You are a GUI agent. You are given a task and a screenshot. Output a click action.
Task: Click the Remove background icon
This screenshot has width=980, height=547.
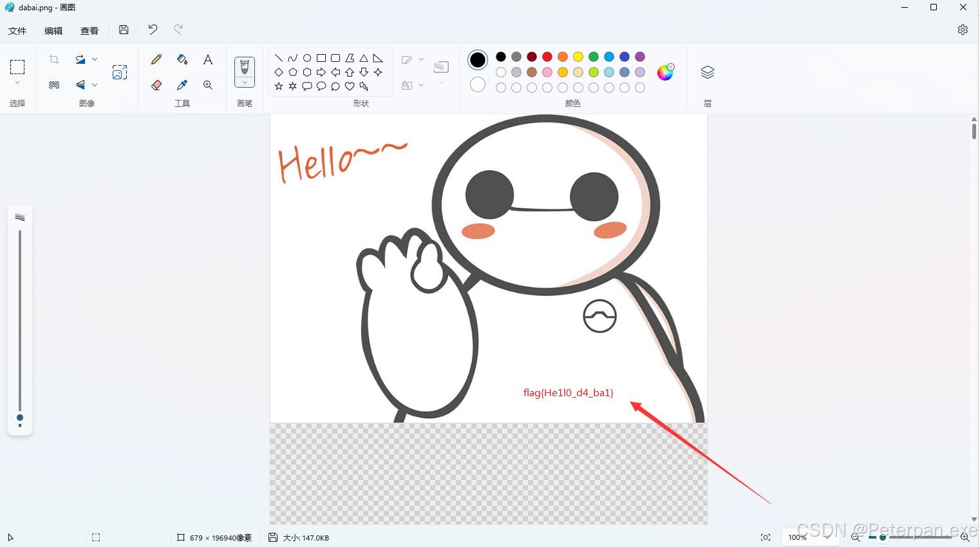pos(54,84)
